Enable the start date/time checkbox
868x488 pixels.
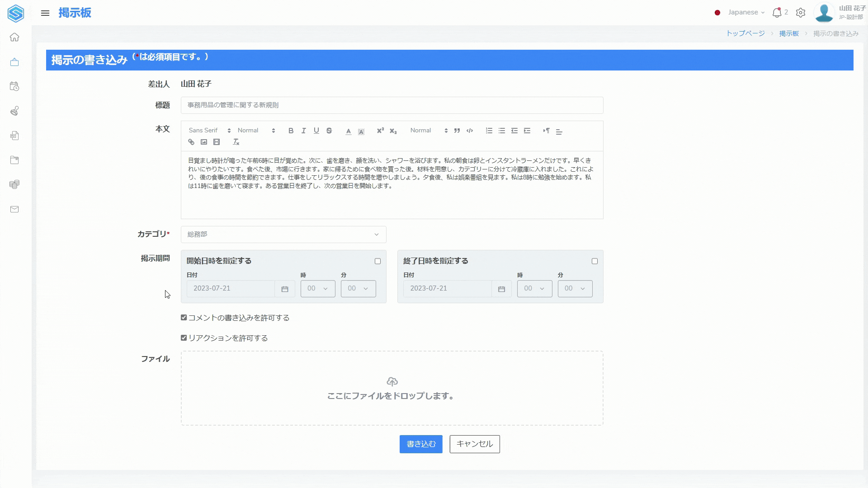click(x=377, y=261)
